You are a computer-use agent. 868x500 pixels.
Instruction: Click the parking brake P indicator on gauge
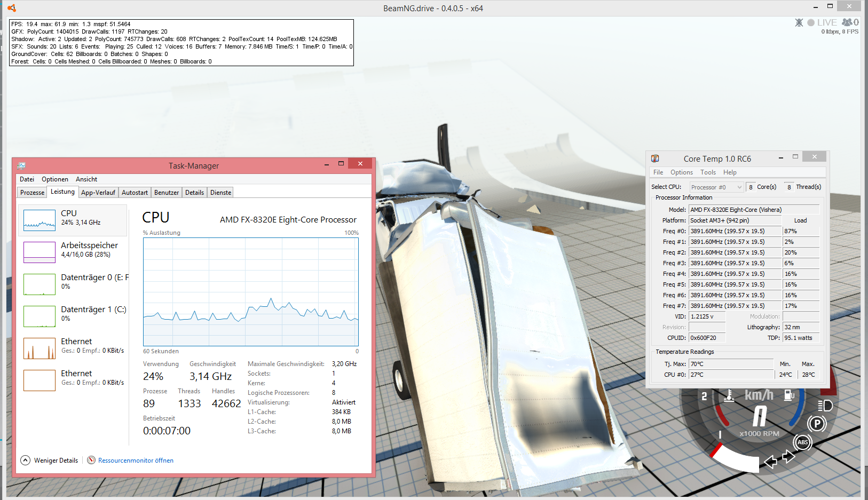[817, 424]
